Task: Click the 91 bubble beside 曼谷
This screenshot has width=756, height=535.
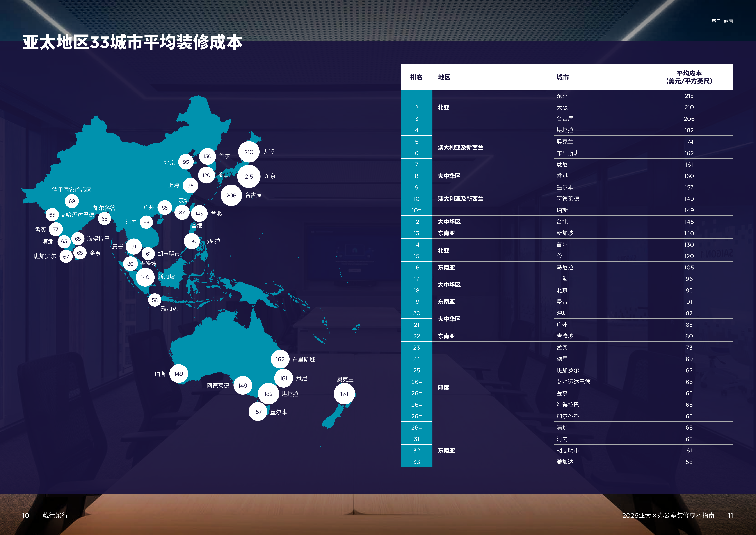Action: tap(134, 246)
